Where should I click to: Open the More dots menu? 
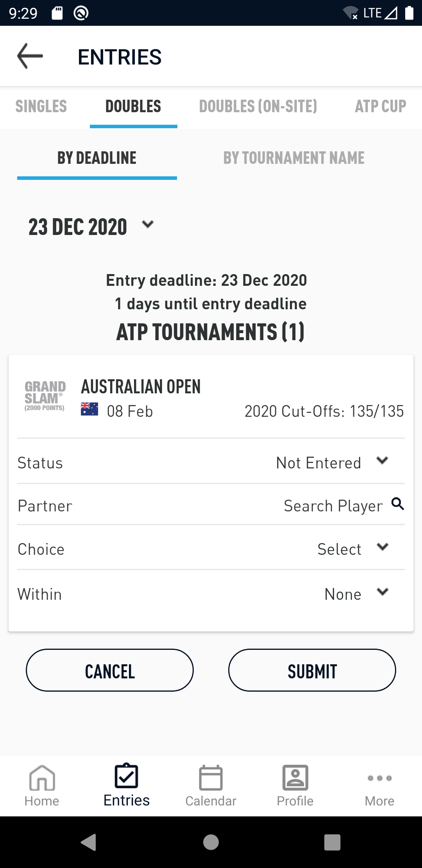point(379,778)
